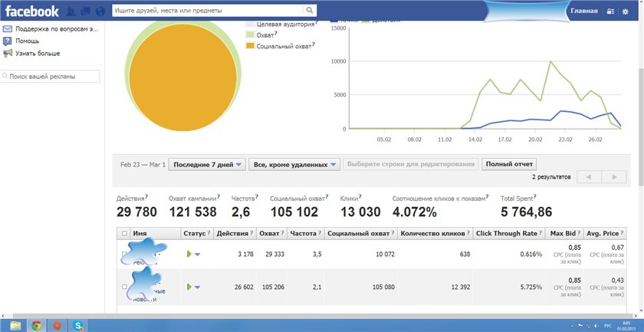644x332 pixels.
Task: Open the notifications globe icon
Action: click(x=98, y=12)
